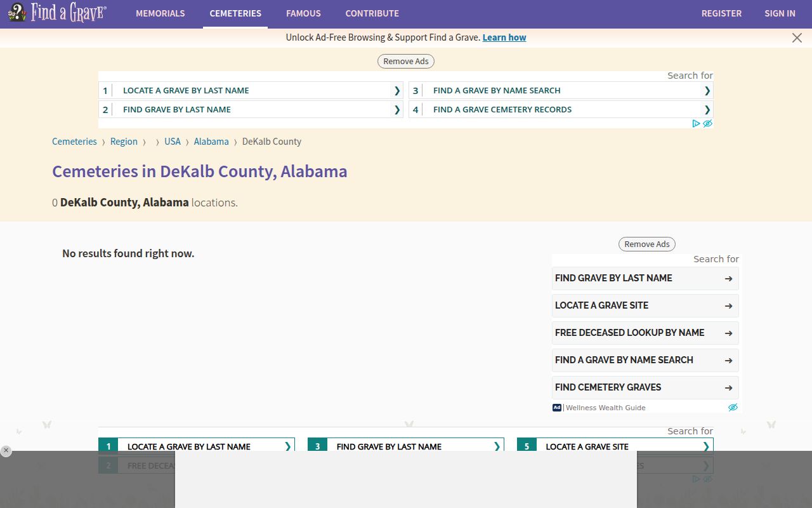812x508 pixels.
Task: Open the Find a Grave logo homepage
Action: pos(57,13)
